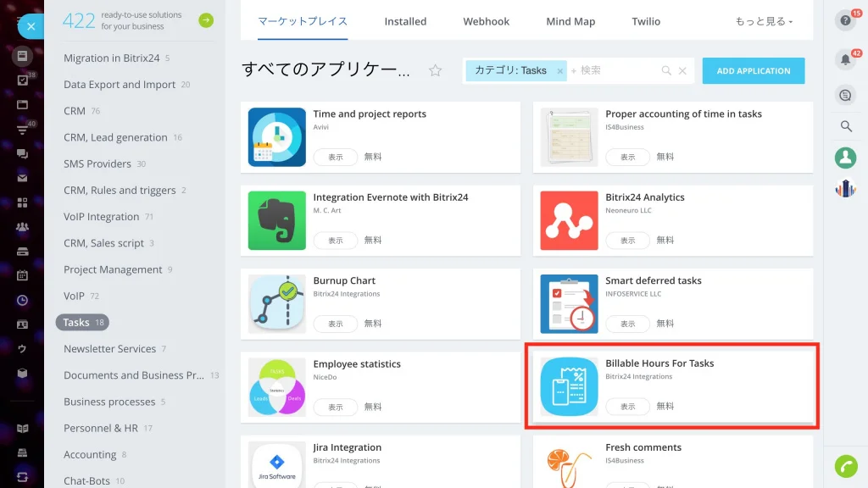Open the Proper accounting of time thumbnail

[569, 136]
